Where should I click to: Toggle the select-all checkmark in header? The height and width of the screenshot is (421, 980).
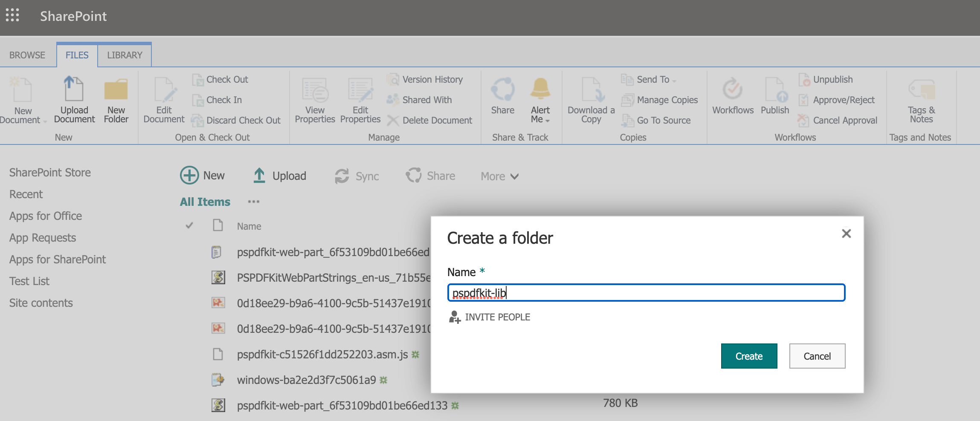click(x=189, y=225)
